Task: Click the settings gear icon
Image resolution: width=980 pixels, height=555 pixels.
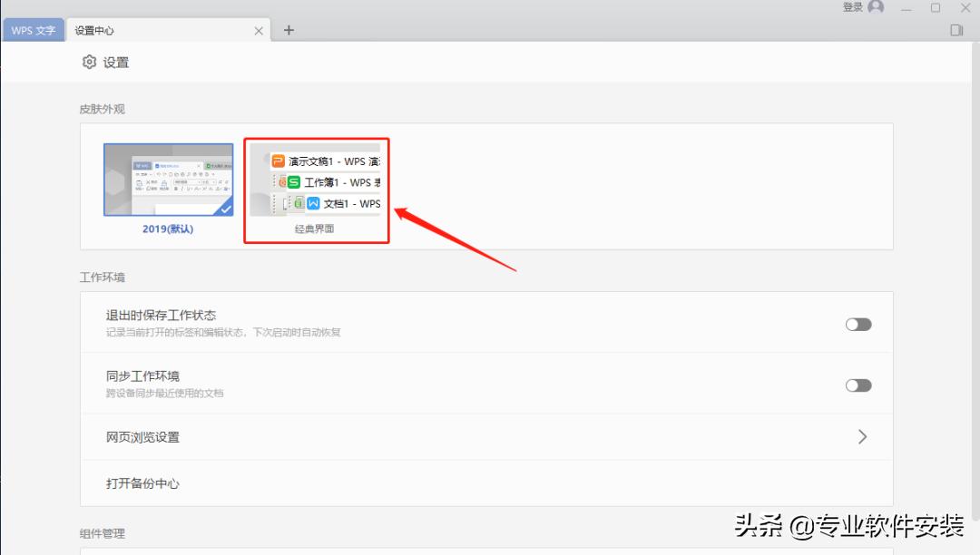Action: pyautogui.click(x=89, y=62)
